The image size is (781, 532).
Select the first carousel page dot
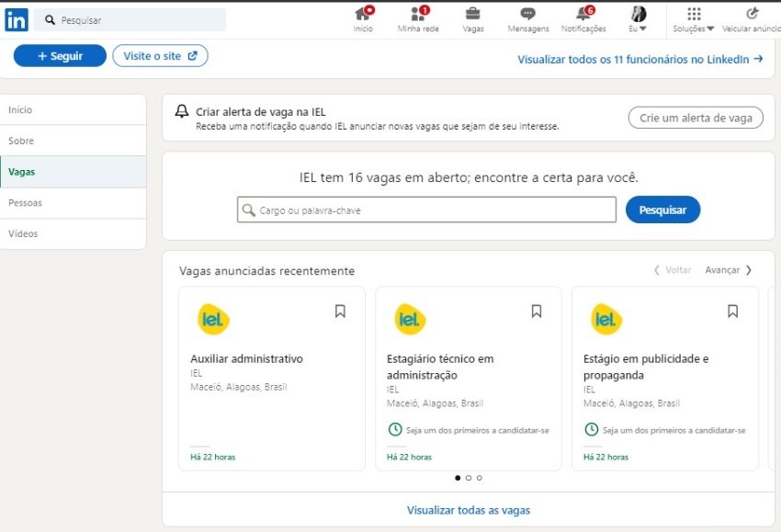click(x=458, y=478)
